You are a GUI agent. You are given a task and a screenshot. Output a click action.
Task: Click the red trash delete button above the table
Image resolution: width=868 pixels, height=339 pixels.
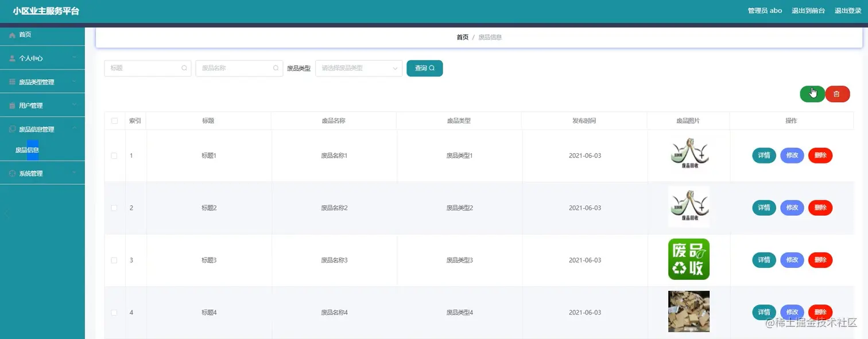pos(837,93)
